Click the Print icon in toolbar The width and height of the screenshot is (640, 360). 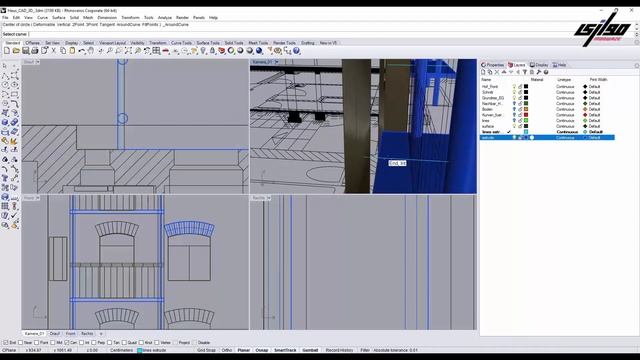tap(35, 51)
